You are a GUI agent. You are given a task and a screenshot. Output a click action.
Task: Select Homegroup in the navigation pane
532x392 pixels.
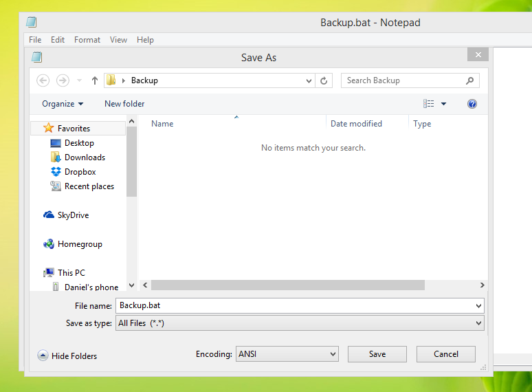(79, 244)
